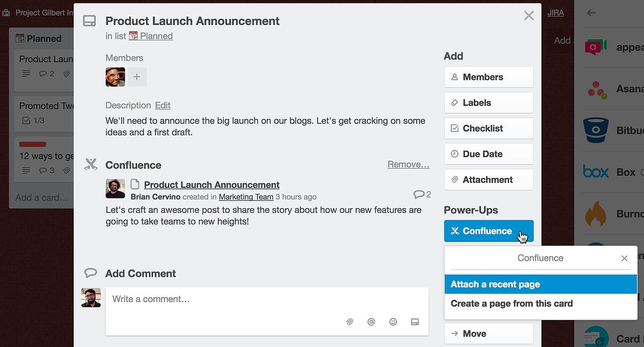The width and height of the screenshot is (644, 347).
Task: Click Add a card… in Planned list
Action: tap(42, 197)
